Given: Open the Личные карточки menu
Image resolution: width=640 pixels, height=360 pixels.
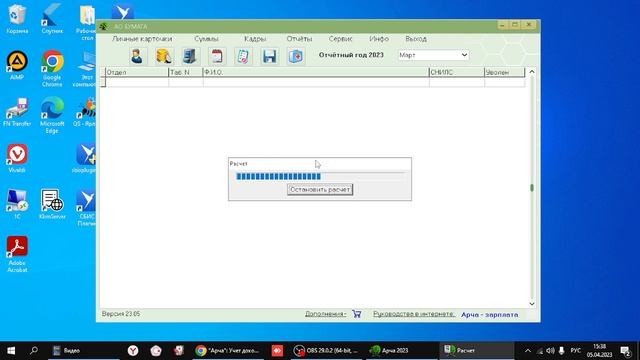Looking at the screenshot, I should pyautogui.click(x=142, y=39).
